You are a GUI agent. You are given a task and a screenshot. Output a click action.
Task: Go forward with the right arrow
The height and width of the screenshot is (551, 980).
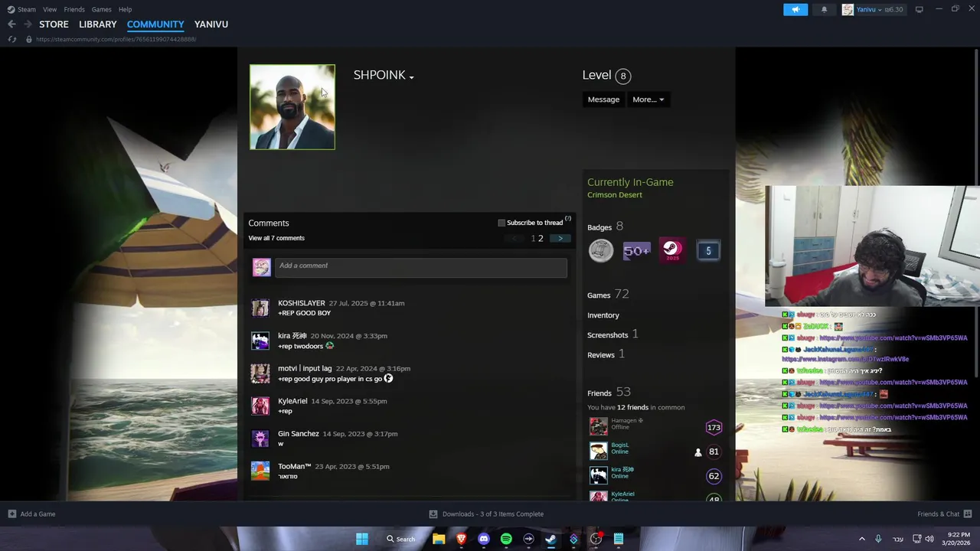pos(28,24)
